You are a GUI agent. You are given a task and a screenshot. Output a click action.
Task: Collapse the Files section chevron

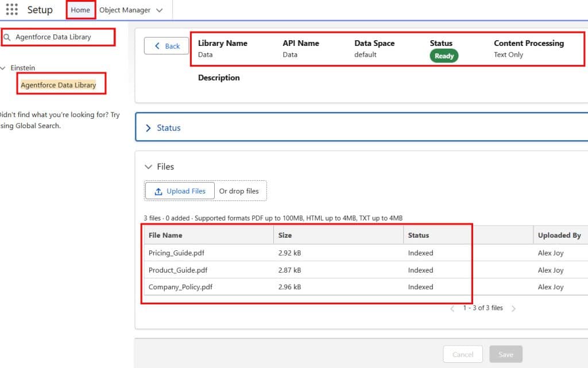149,166
